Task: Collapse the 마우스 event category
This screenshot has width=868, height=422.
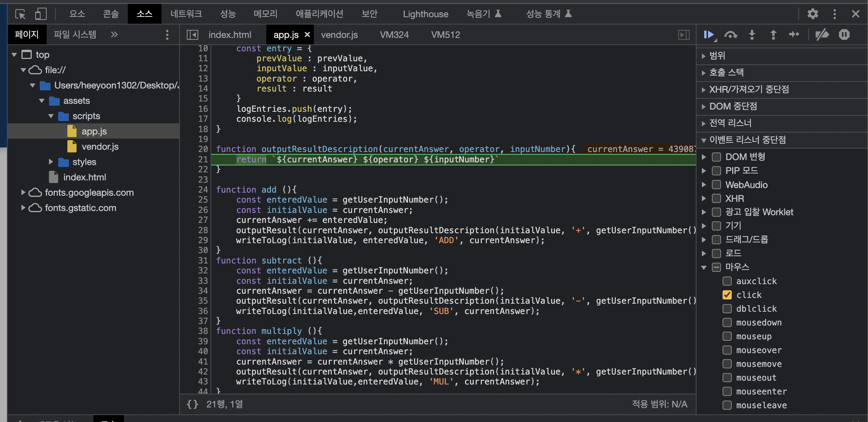Action: click(703, 267)
